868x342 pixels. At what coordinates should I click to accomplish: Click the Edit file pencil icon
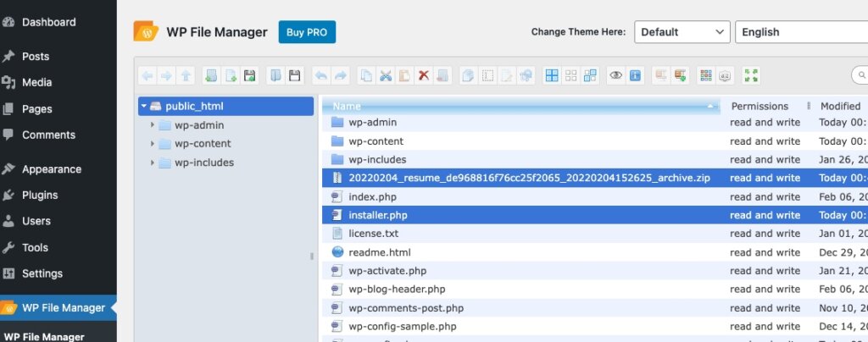[x=507, y=75]
